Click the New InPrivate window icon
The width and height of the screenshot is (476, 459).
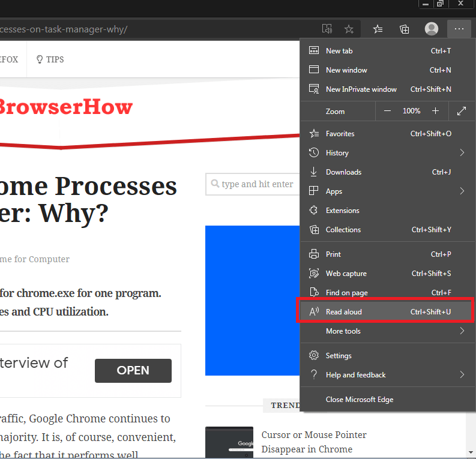click(314, 89)
